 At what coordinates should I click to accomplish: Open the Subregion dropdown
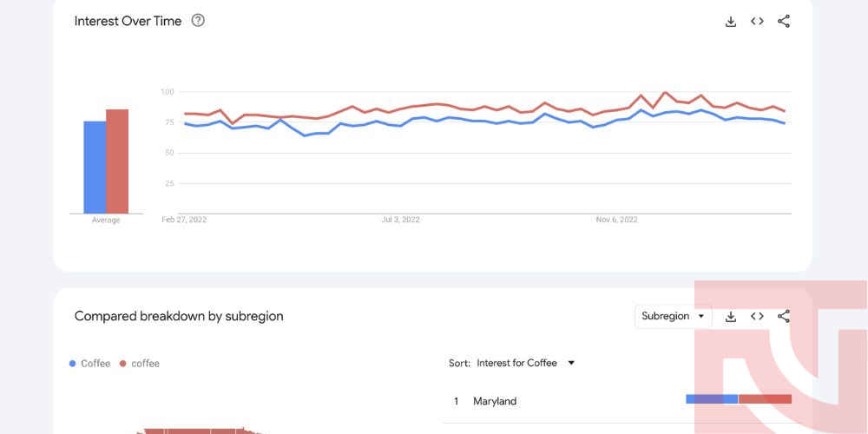click(x=674, y=316)
